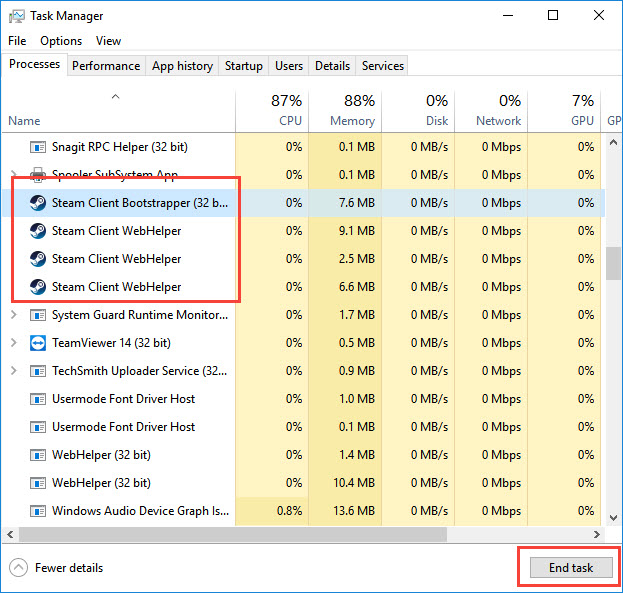Click the TechSmith Uploader Service icon
Viewport: 623px width, 593px height.
coord(38,371)
